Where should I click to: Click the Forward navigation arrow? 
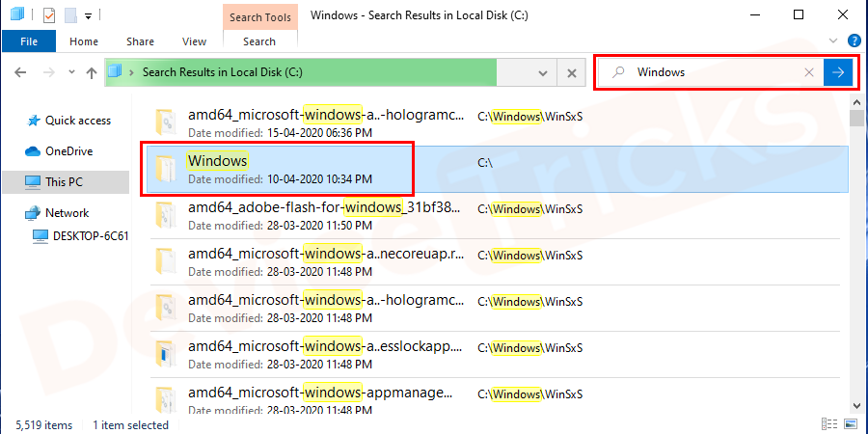[49, 72]
